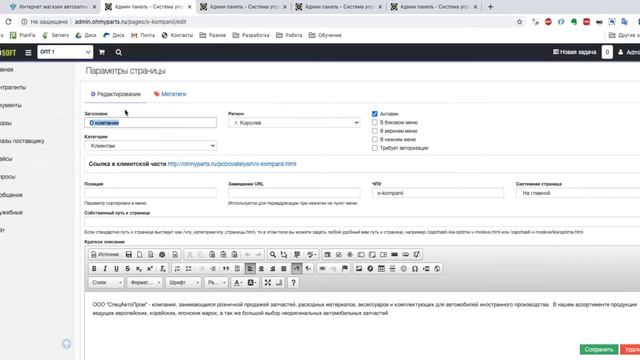
Task: Bookmark this page with star icon
Action: [520, 22]
